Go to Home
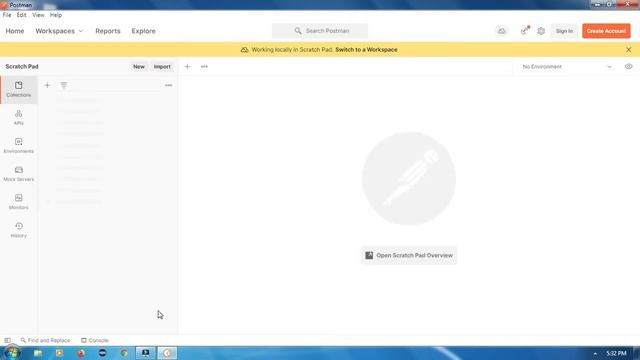The width and height of the screenshot is (640, 360). pyautogui.click(x=15, y=31)
